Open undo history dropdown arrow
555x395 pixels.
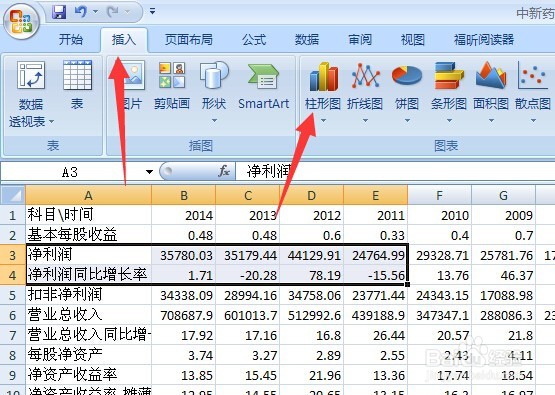95,12
